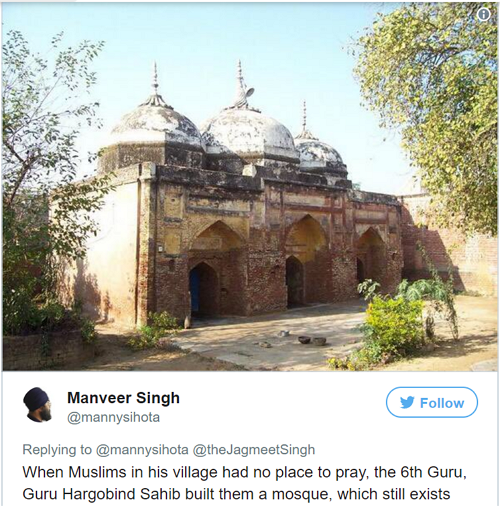Click the middle arched doorway of the mosque

click(295, 282)
